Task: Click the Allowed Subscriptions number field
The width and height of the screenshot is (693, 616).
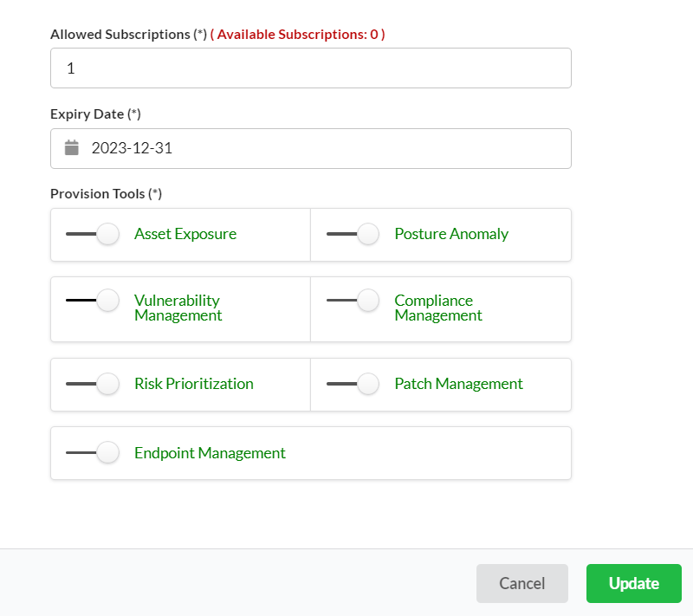Action: pos(311,68)
